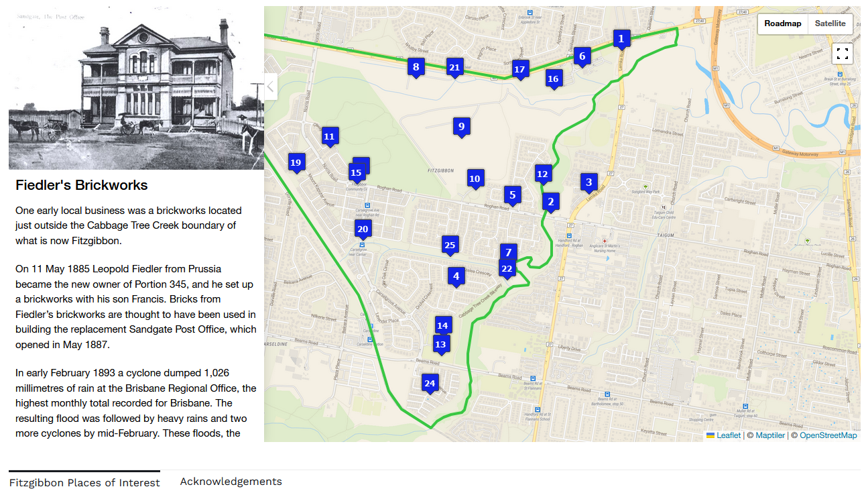Open map marker number 8
The height and width of the screenshot is (491, 868).
[416, 66]
